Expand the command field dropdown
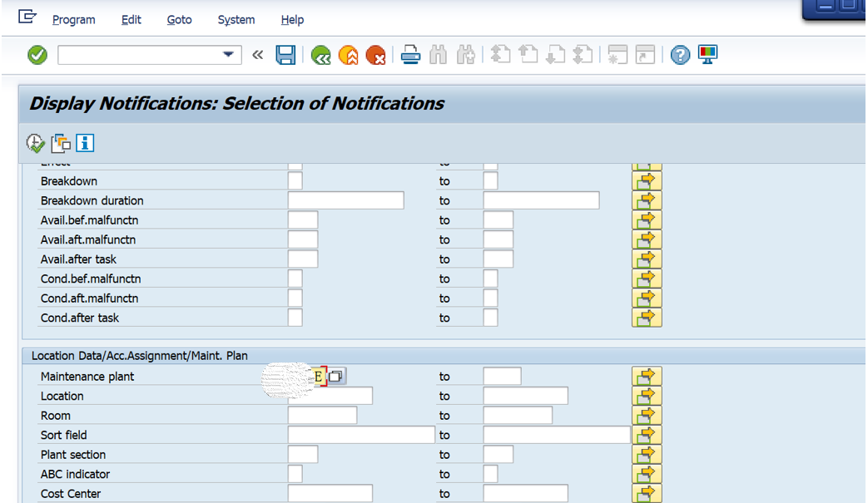868x503 pixels. point(227,54)
